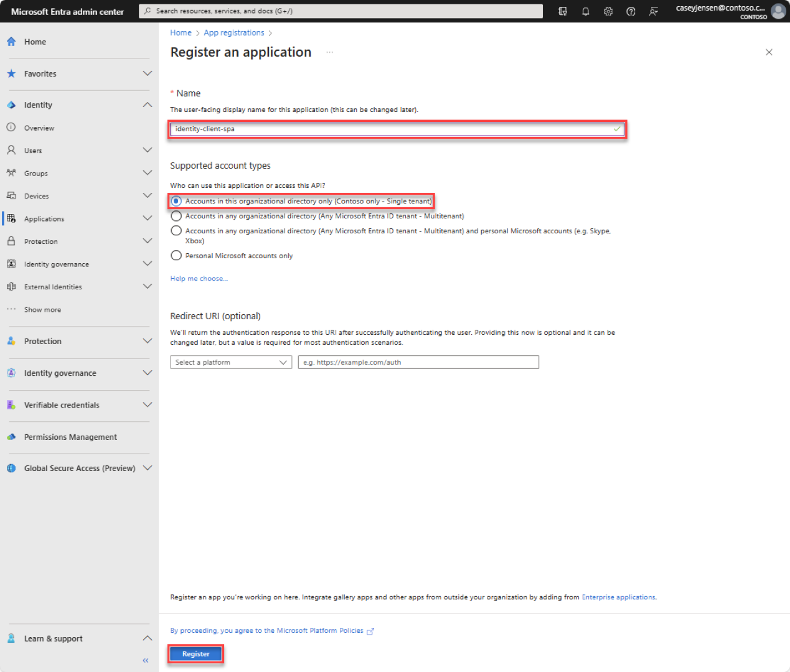790x672 pixels.
Task: Open the help question mark icon
Action: click(x=631, y=11)
